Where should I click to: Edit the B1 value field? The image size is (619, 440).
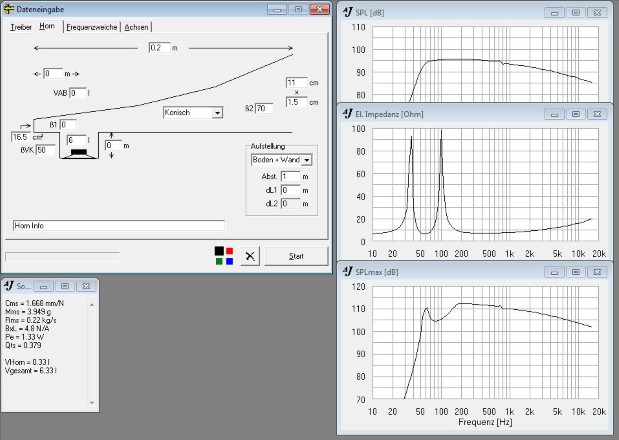point(68,125)
